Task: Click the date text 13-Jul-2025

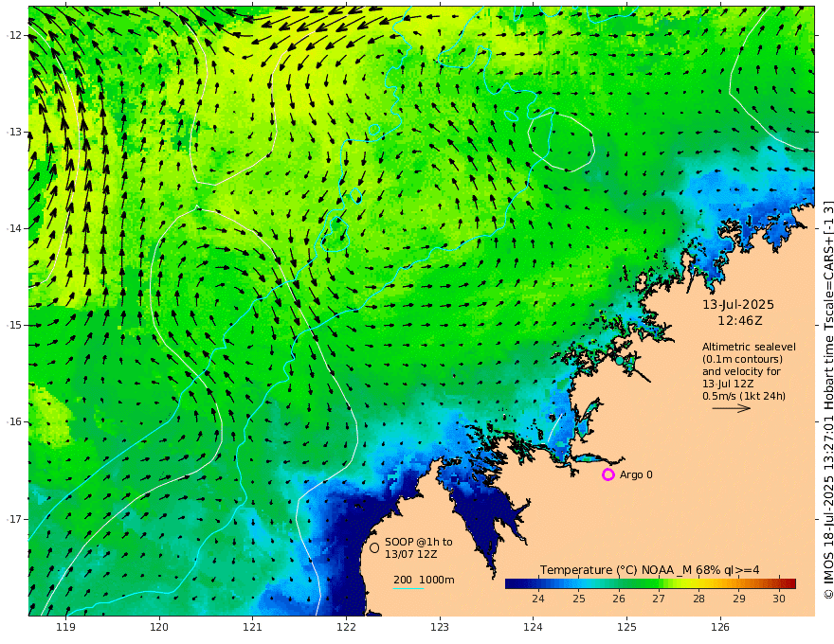Action: point(738,305)
